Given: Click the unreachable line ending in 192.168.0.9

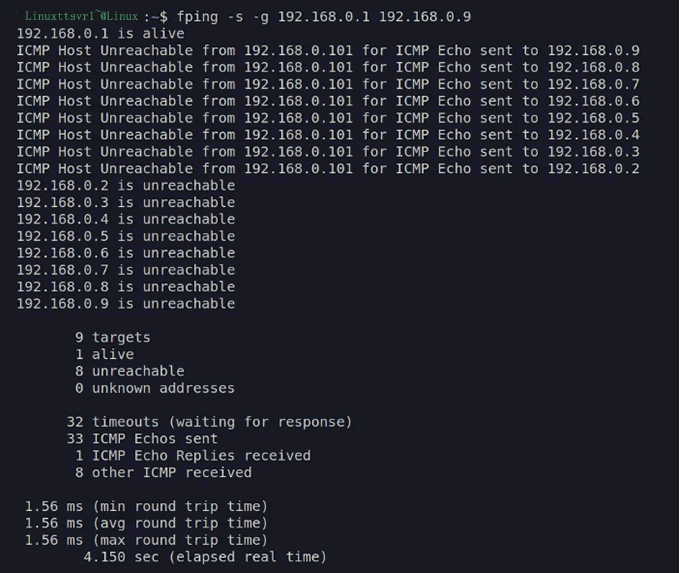Looking at the screenshot, I should pyautogui.click(x=328, y=51).
